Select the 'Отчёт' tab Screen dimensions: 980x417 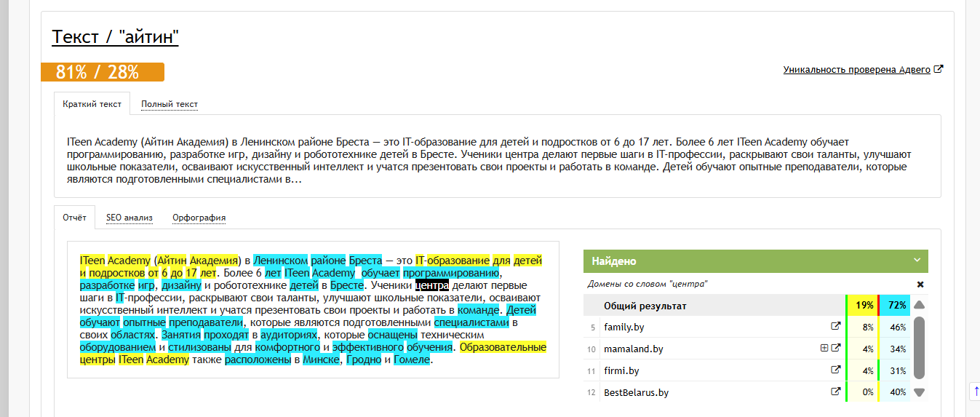[x=75, y=218]
